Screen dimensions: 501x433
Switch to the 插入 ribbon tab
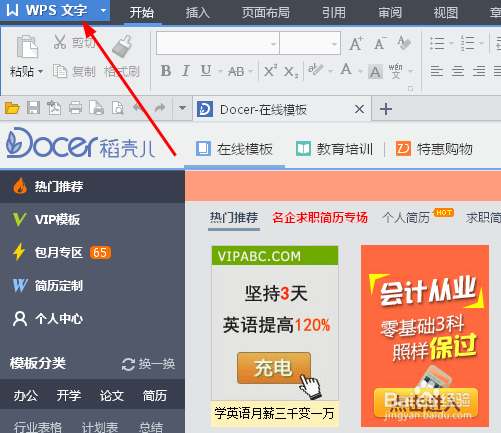[x=198, y=13]
